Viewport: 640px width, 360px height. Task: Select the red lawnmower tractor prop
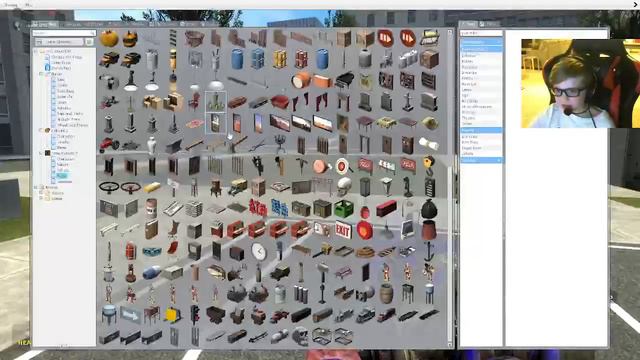tap(109, 145)
